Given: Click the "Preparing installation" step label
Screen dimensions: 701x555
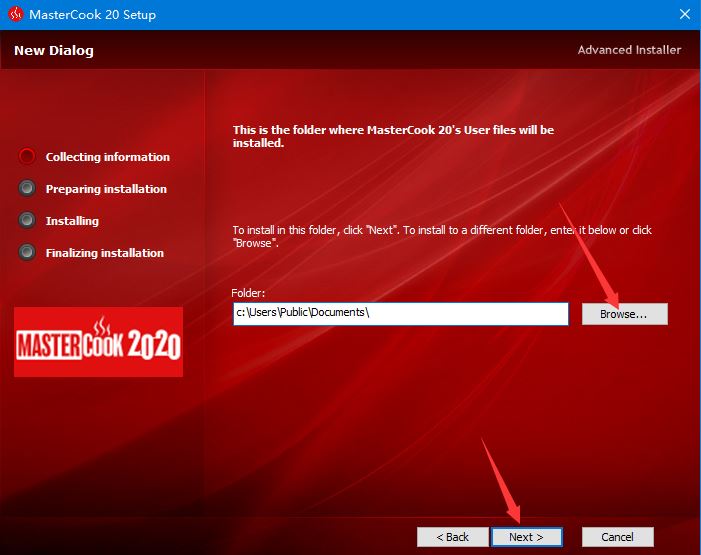Looking at the screenshot, I should click(x=106, y=189).
